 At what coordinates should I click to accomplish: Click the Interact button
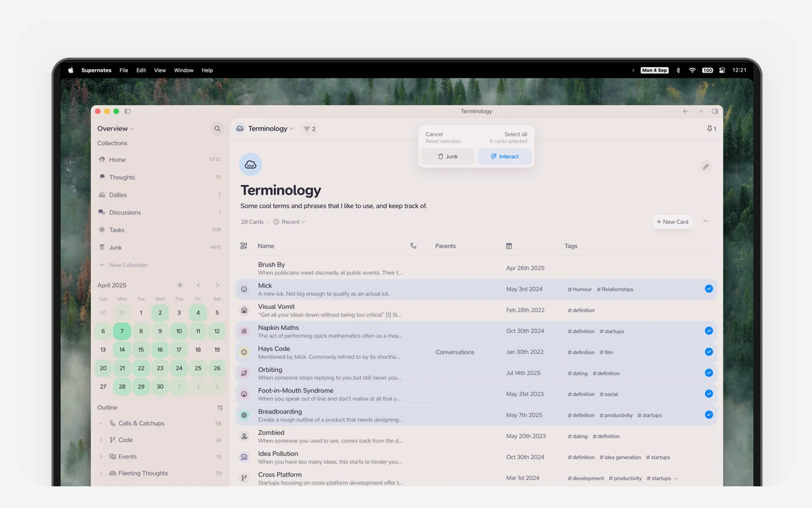coord(505,156)
